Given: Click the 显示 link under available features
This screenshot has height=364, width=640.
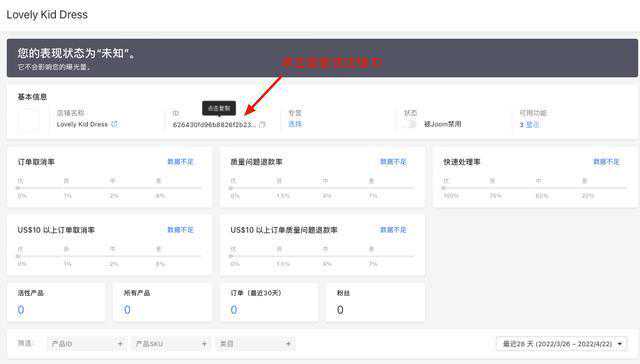Looking at the screenshot, I should pyautogui.click(x=532, y=124).
